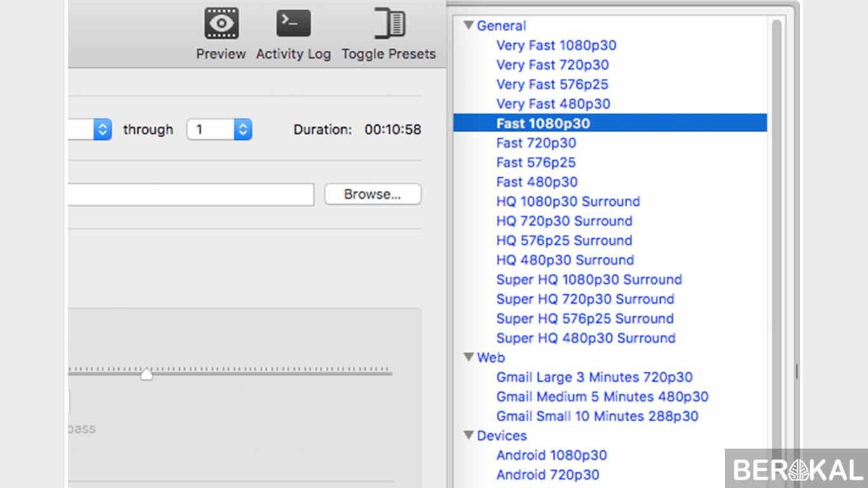Select the Fast 720p30 preset
The height and width of the screenshot is (488, 868).
click(x=536, y=143)
